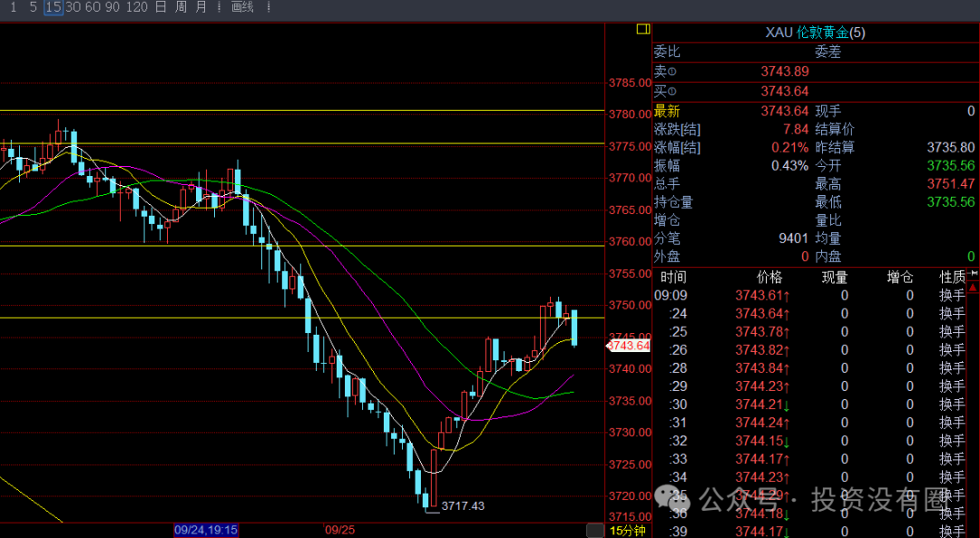Click the 分笔 value 9401

point(793,238)
